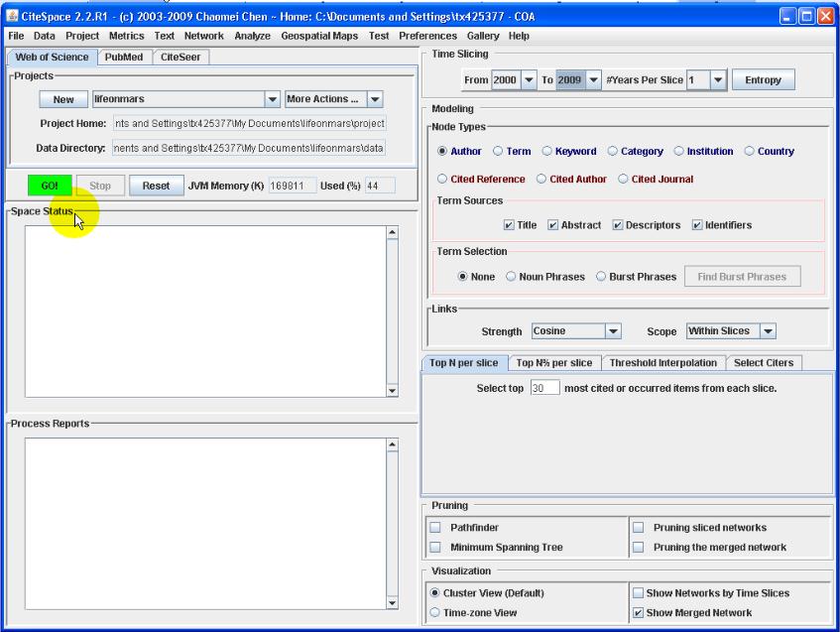Select the Category node type
840x632 pixels.
[612, 151]
